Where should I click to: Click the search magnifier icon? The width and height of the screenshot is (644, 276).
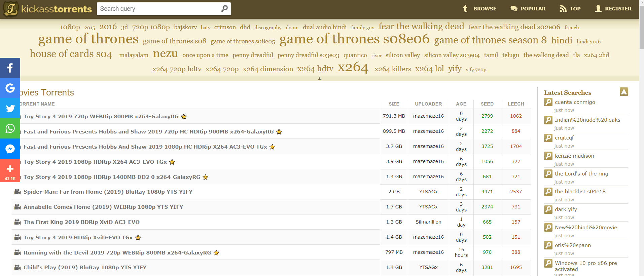[x=224, y=8]
